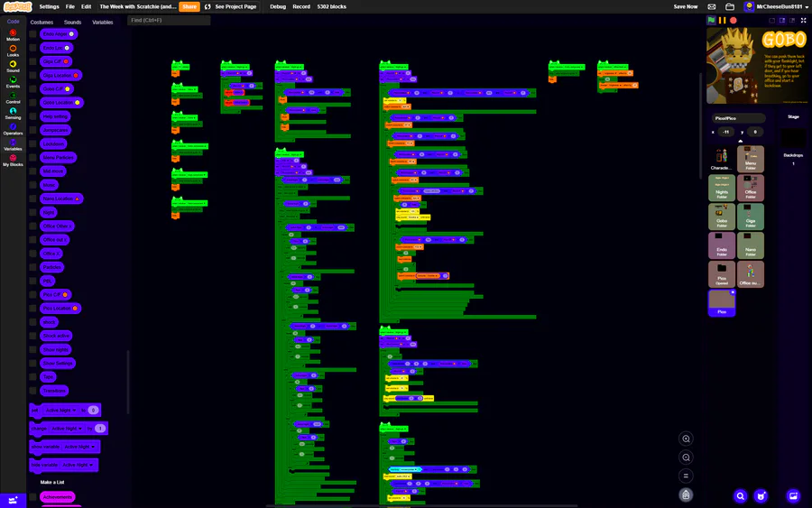Toggle the Lockdown variable checkbox

[32, 144]
